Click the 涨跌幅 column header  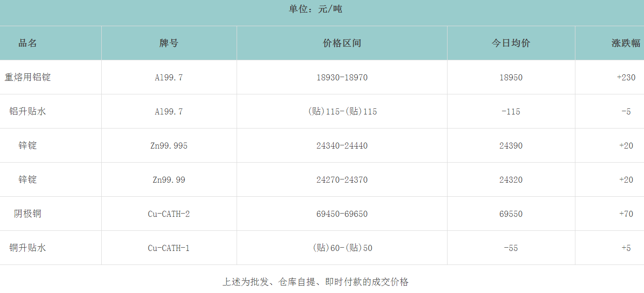[625, 43]
